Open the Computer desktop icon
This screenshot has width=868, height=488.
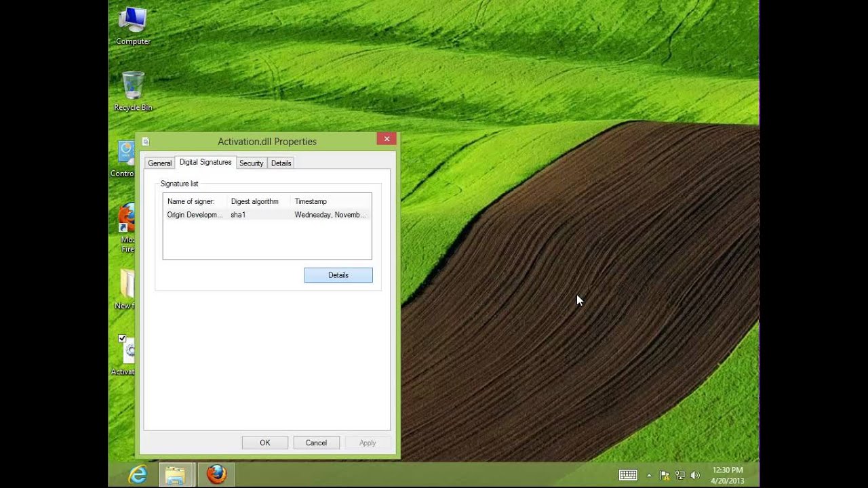pyautogui.click(x=133, y=26)
